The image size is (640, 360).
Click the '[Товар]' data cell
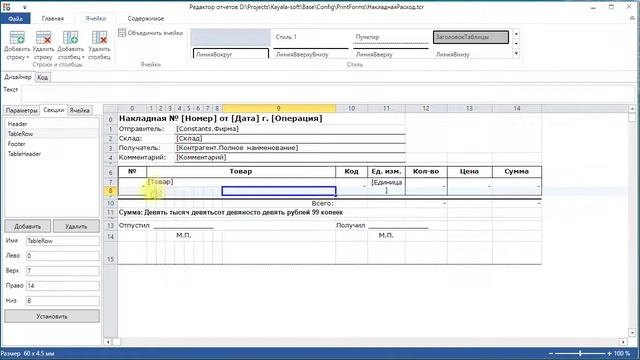241,182
